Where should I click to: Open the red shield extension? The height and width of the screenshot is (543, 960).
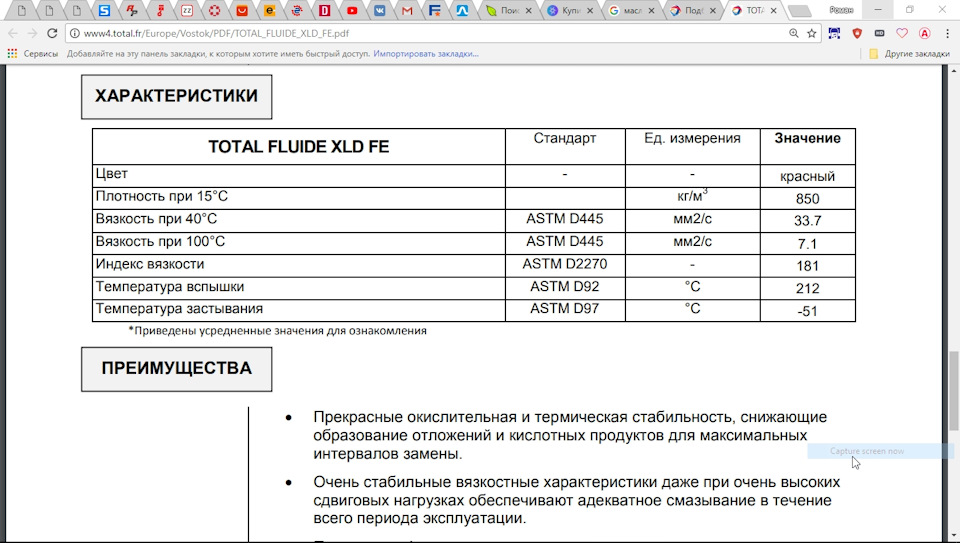point(857,34)
